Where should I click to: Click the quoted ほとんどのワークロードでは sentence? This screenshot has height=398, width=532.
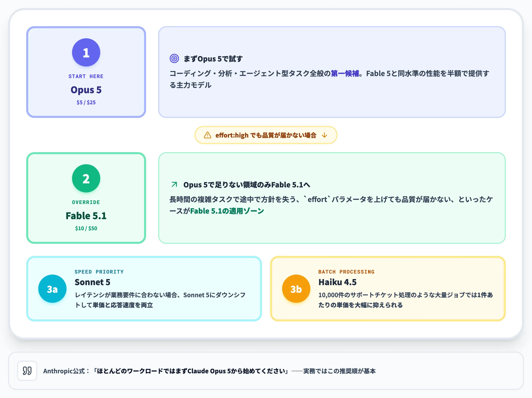(x=191, y=371)
